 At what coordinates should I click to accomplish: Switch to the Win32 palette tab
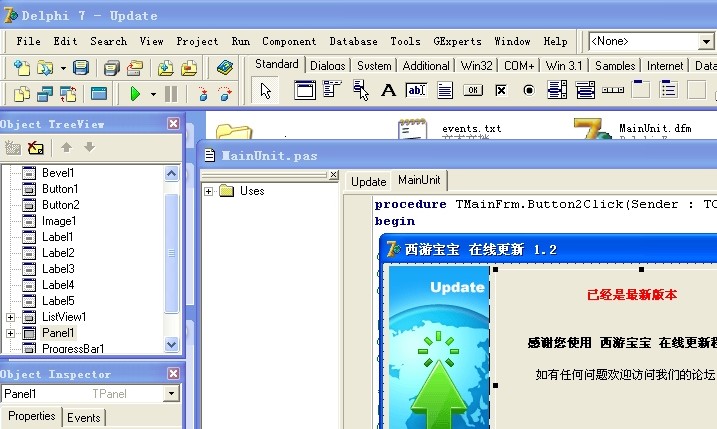click(x=476, y=66)
